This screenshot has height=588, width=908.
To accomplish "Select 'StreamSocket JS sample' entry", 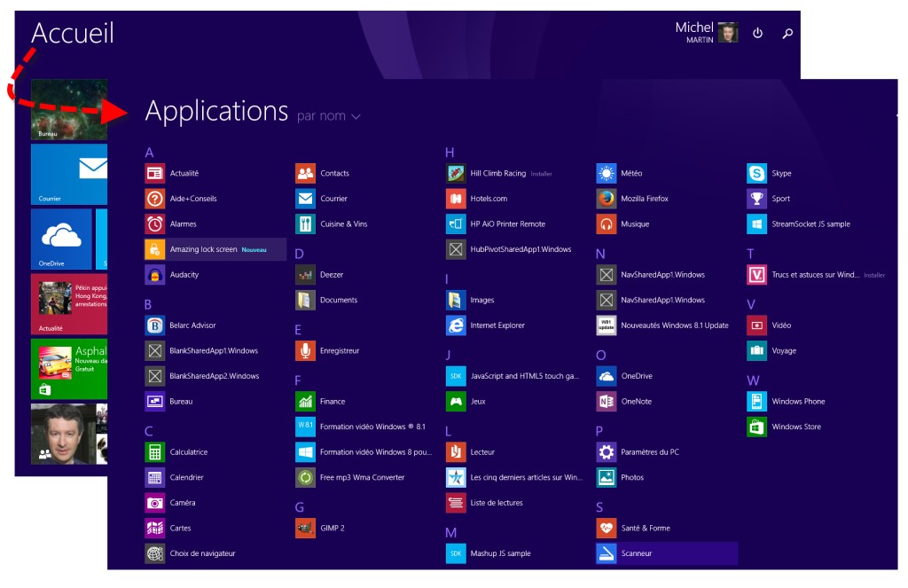I will pos(799,224).
